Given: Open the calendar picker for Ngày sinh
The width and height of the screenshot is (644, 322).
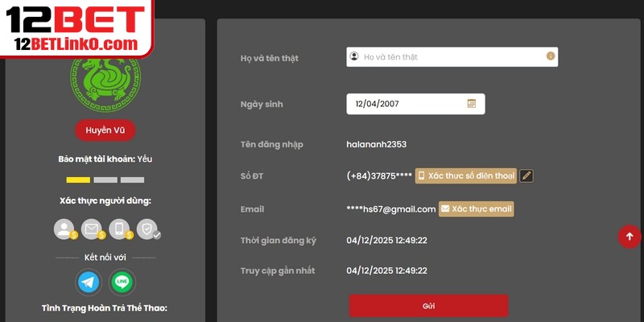Looking at the screenshot, I should (x=472, y=104).
